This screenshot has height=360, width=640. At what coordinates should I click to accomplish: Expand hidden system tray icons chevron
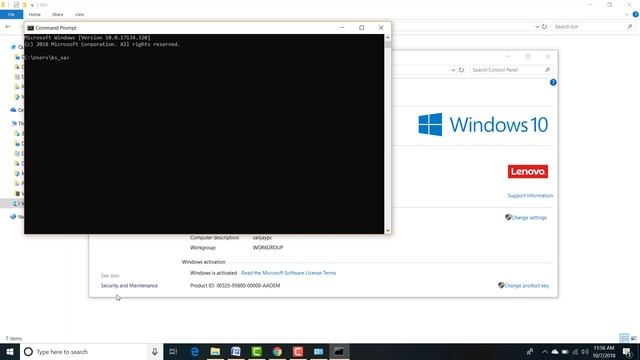coord(544,351)
